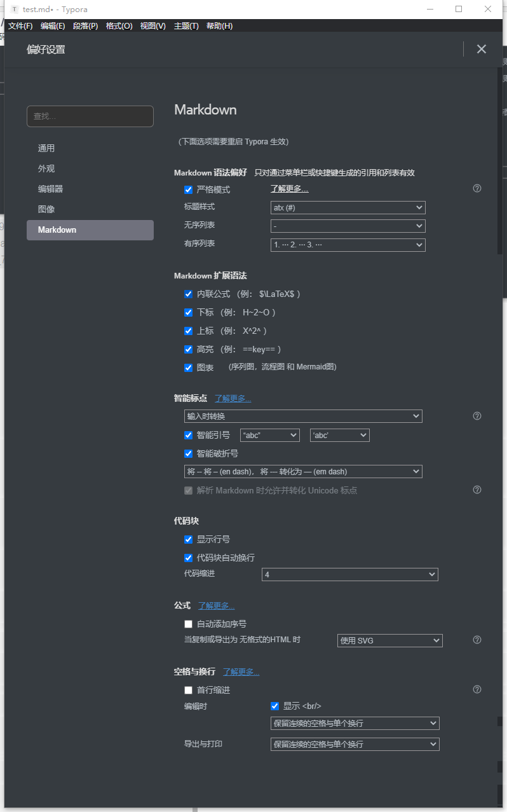Toggle the 显示行号 option for code blocks
The height and width of the screenshot is (812, 507).
point(188,539)
